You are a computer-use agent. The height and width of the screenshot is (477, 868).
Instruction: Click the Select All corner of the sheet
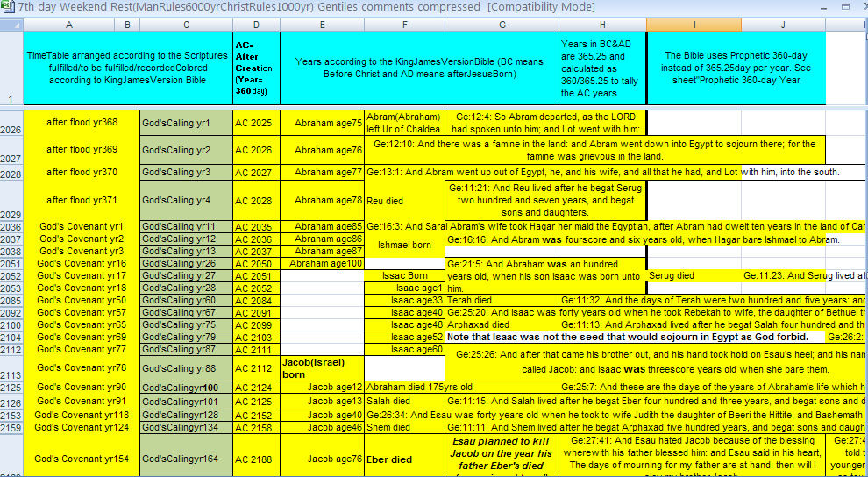pyautogui.click(x=11, y=25)
